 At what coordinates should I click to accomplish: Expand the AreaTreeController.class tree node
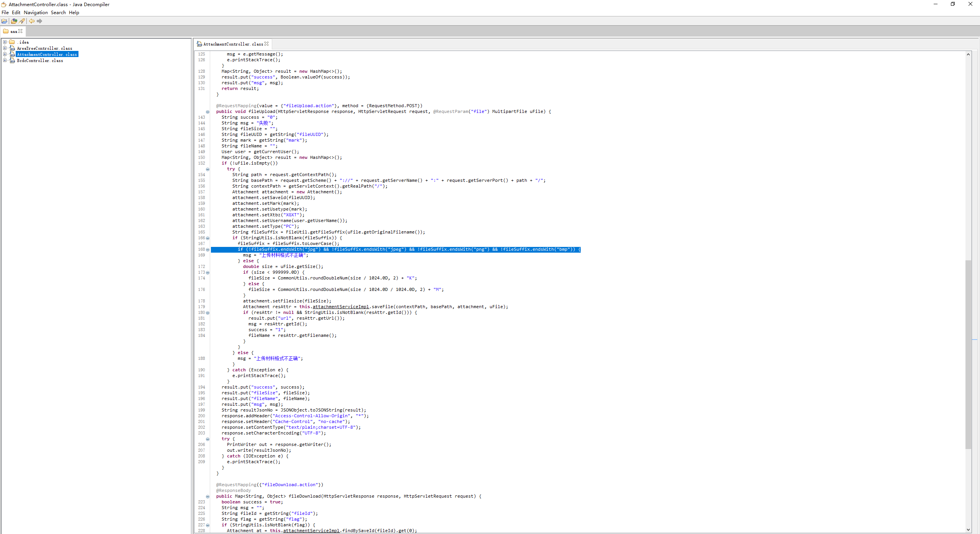click(x=5, y=48)
